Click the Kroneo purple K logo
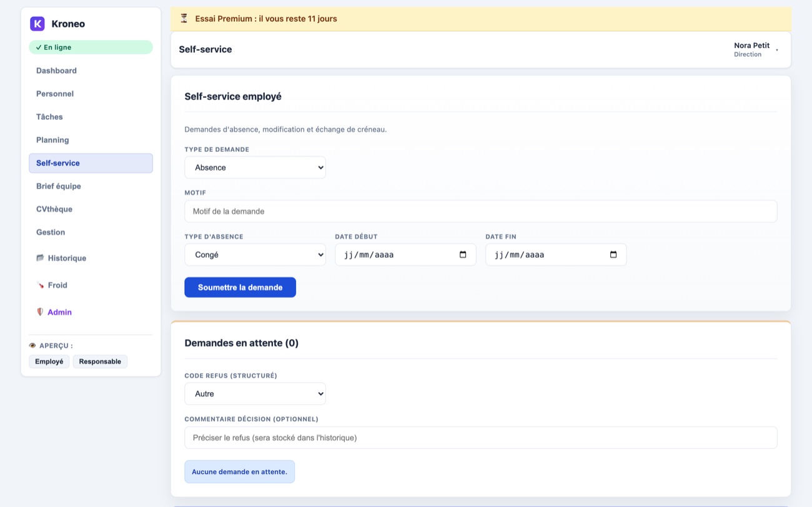Image resolution: width=812 pixels, height=507 pixels. pos(37,24)
